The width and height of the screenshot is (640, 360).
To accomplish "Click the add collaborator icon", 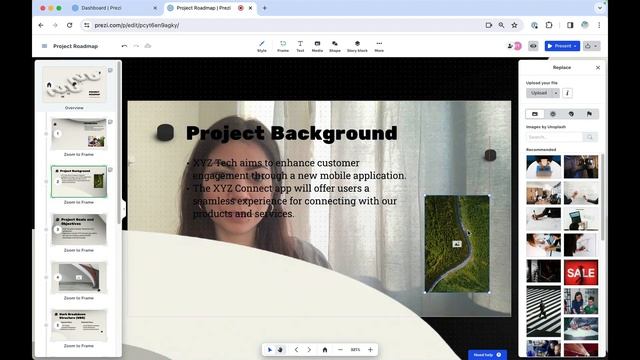I will (510, 46).
